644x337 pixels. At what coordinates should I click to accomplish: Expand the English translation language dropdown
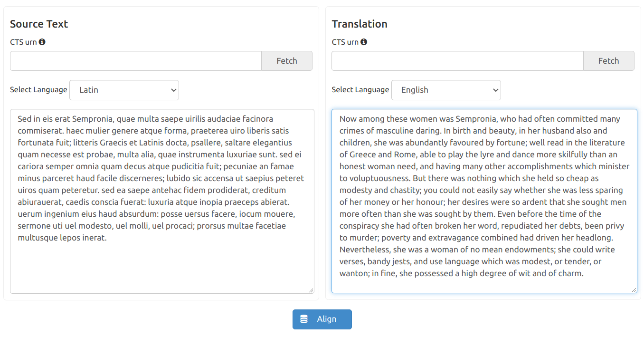pos(445,90)
